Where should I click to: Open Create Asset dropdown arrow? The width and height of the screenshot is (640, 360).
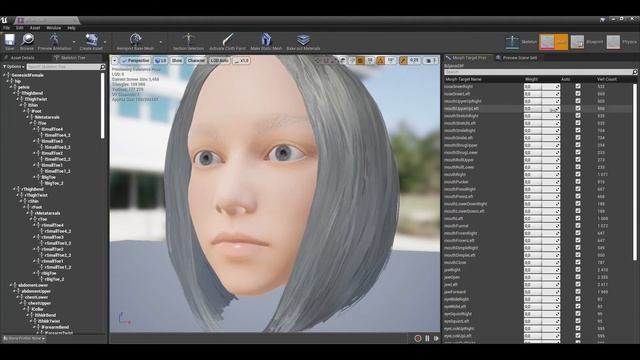(x=105, y=42)
